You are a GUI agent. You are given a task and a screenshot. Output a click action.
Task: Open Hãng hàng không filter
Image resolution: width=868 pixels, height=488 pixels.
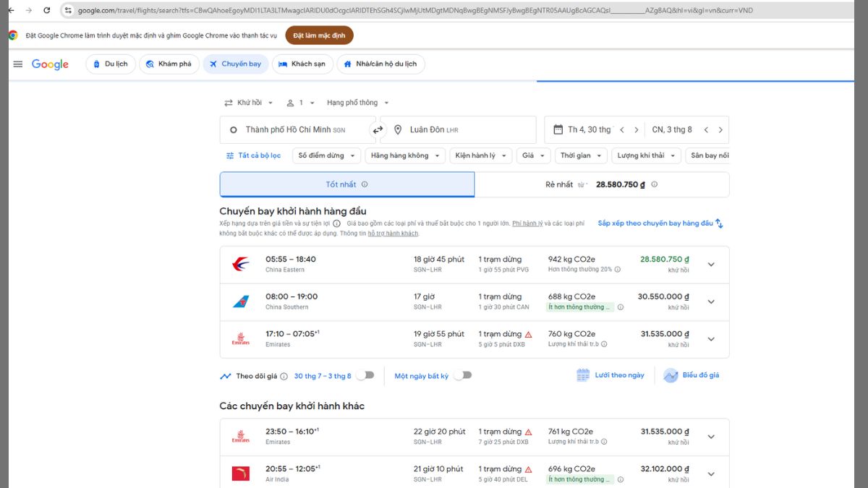coord(404,155)
